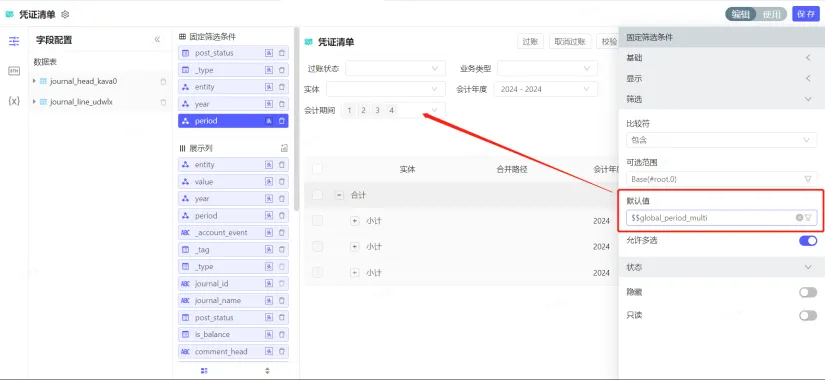Open filter picker icon in 默认值 field
The image size is (825, 380).
click(808, 217)
